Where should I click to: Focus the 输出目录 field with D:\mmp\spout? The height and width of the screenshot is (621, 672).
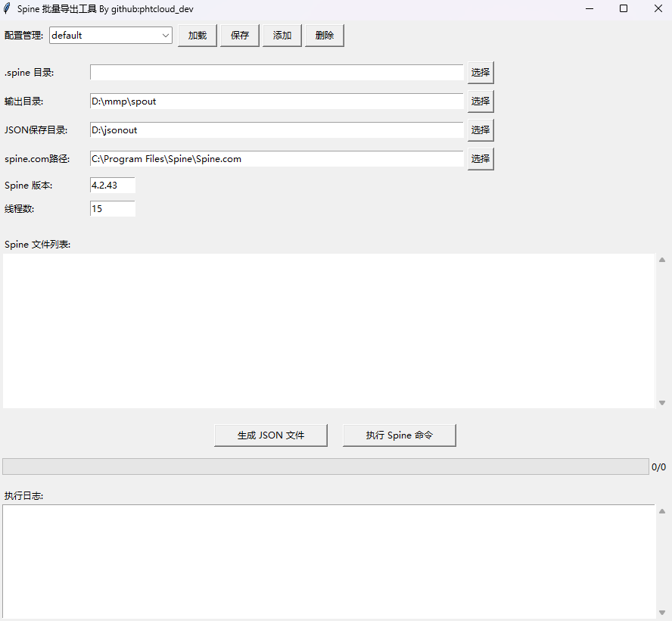[x=277, y=101]
